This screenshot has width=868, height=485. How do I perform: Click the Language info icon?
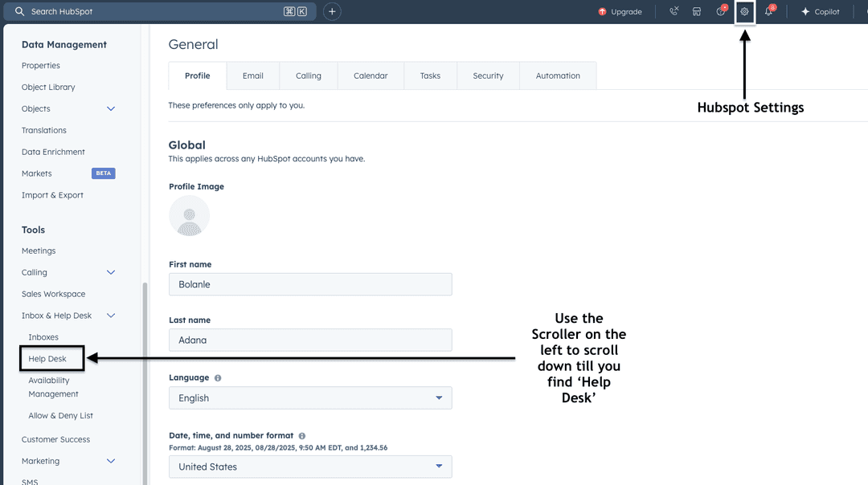(x=218, y=377)
